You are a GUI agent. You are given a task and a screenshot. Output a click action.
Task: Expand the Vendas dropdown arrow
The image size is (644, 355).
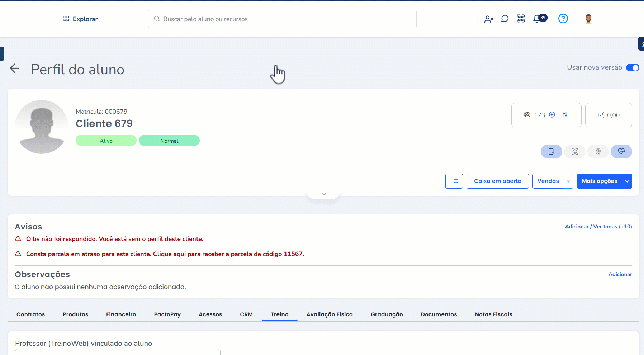[x=568, y=181]
